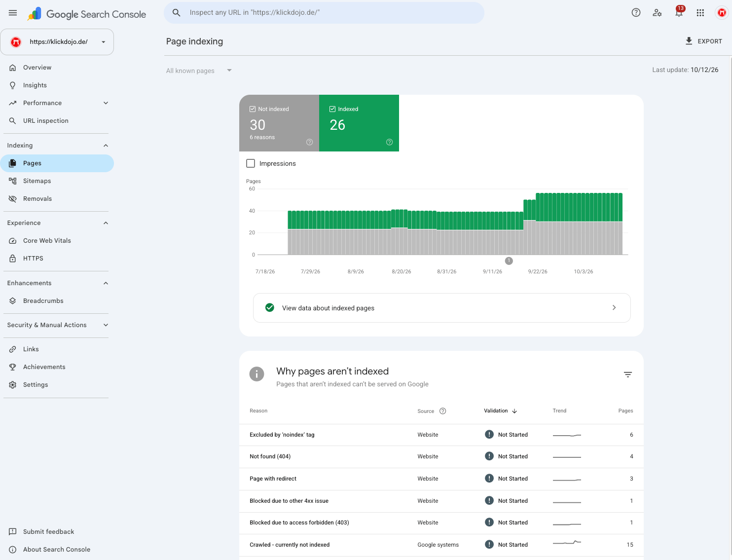Click the help question mark icon in header
Screen dimensions: 732x560
636,13
